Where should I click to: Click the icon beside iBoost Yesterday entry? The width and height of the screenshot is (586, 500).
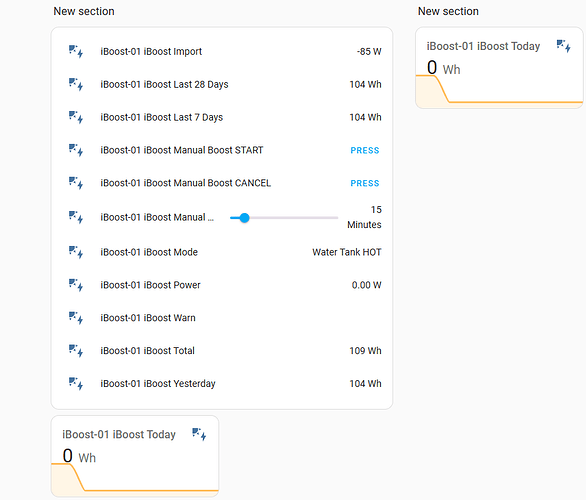(x=76, y=383)
